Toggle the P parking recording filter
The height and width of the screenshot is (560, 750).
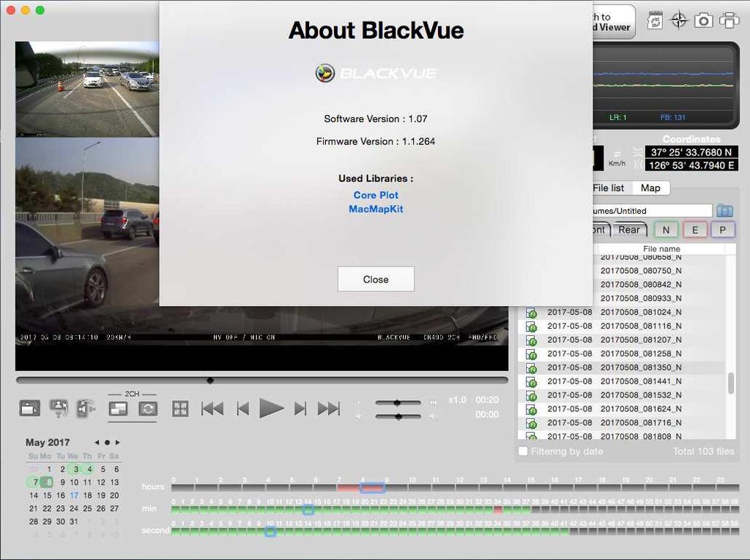(x=723, y=230)
